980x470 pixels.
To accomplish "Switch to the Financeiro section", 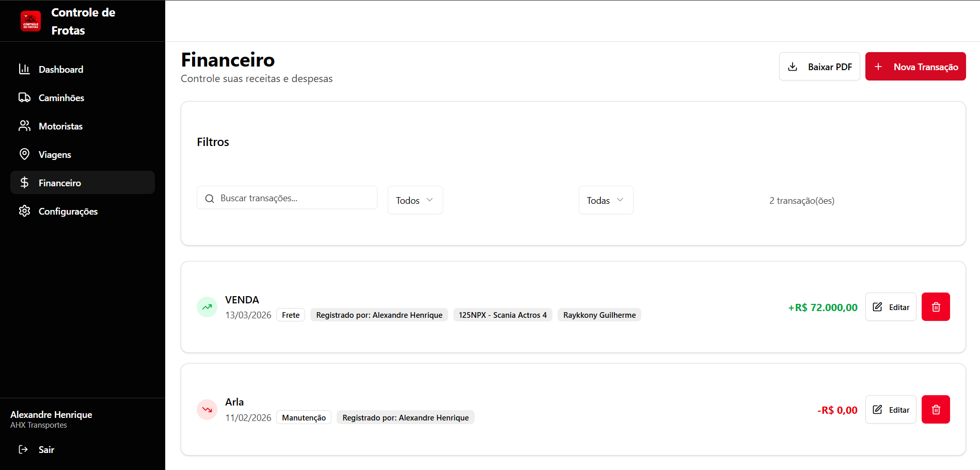I will pos(60,183).
